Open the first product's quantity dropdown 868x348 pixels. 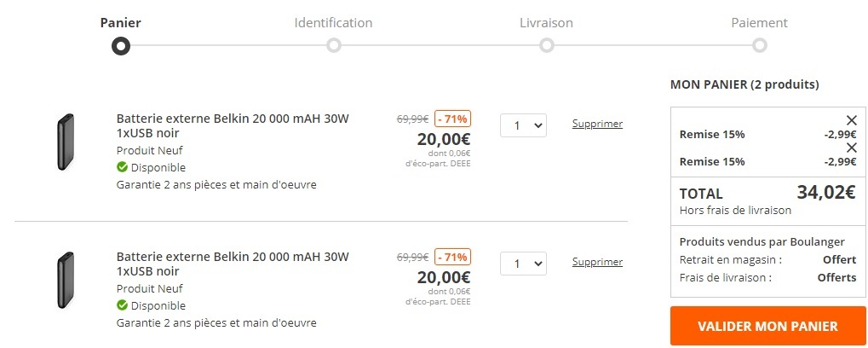point(522,125)
